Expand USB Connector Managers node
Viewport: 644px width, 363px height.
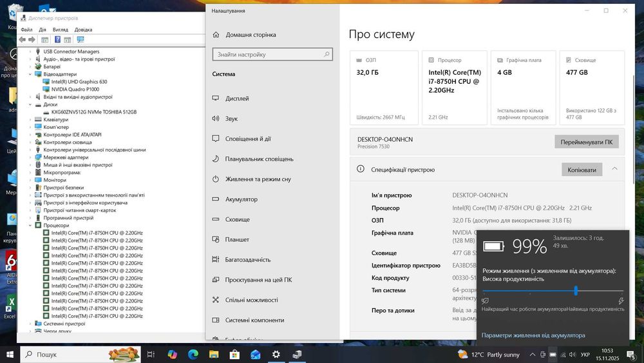[30, 52]
